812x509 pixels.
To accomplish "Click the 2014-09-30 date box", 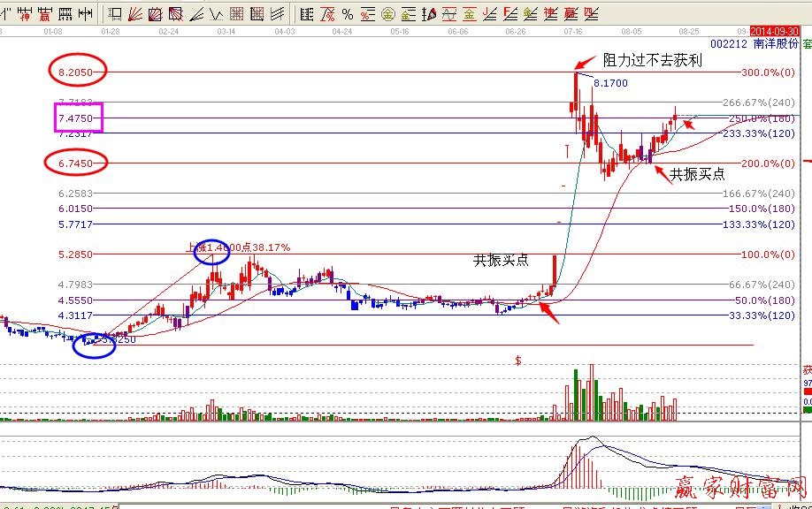I will point(779,30).
